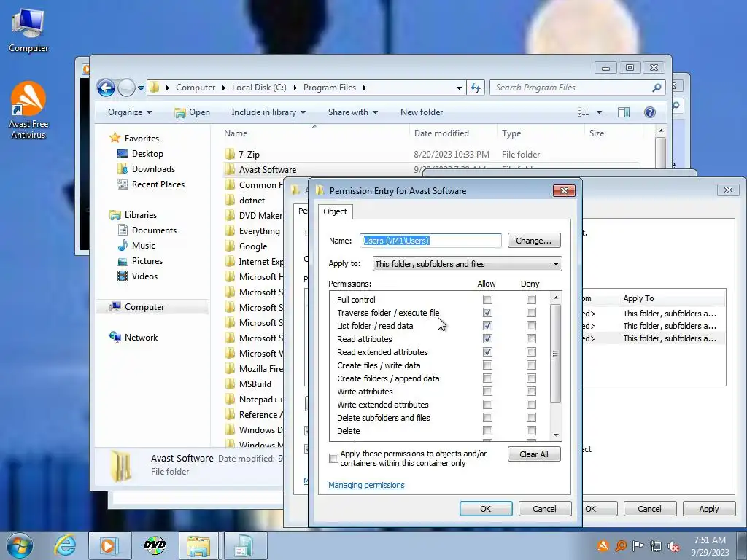
Task: Click the Action Center flag tray icon
Action: [638, 545]
